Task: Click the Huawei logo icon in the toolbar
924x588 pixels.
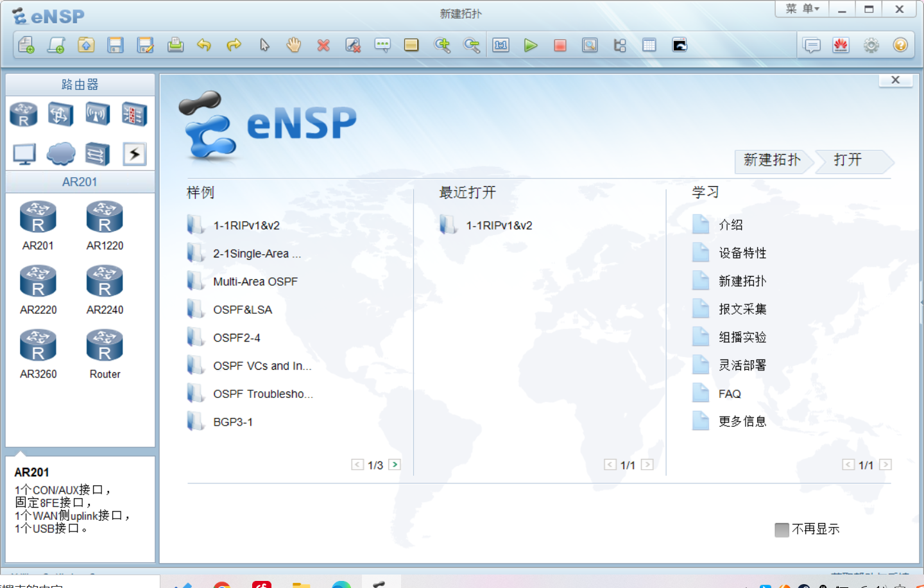Action: coord(841,45)
